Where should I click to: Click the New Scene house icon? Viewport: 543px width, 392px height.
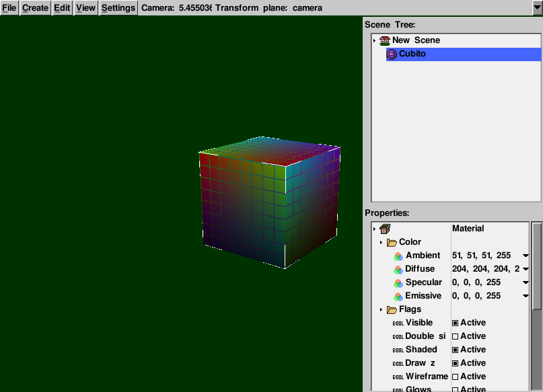coord(384,40)
